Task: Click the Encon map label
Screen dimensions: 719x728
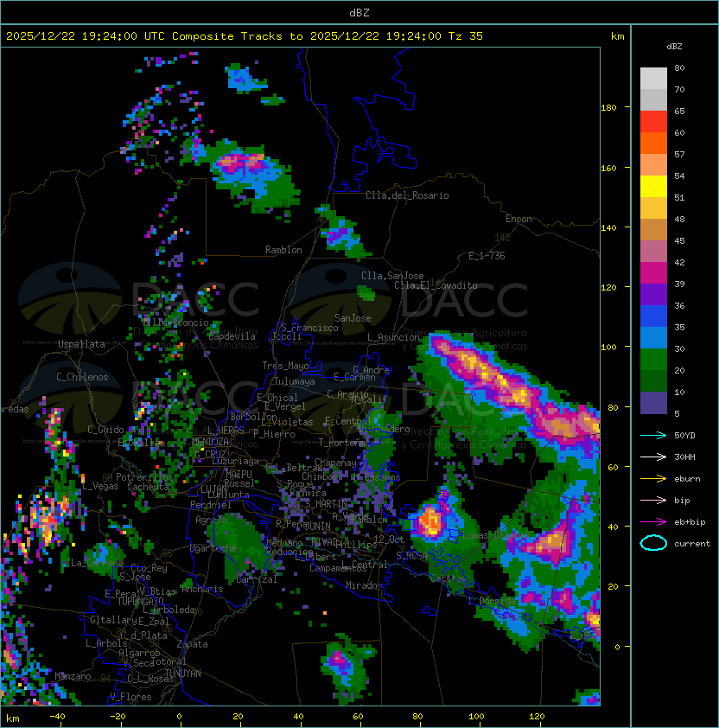Action: point(519,219)
